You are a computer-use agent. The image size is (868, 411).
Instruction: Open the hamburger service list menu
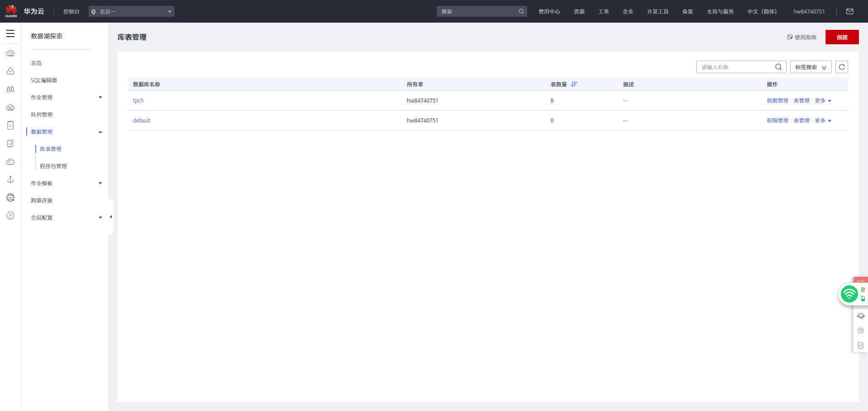(x=10, y=34)
